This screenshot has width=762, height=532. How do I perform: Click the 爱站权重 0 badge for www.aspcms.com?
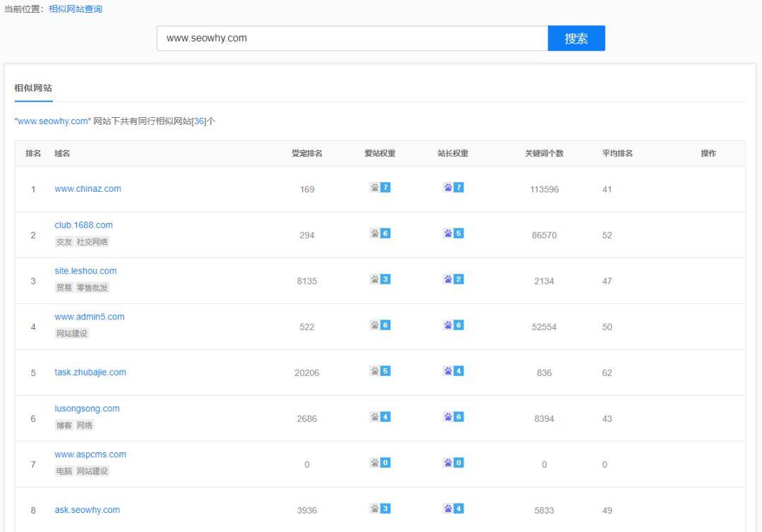tap(380, 463)
